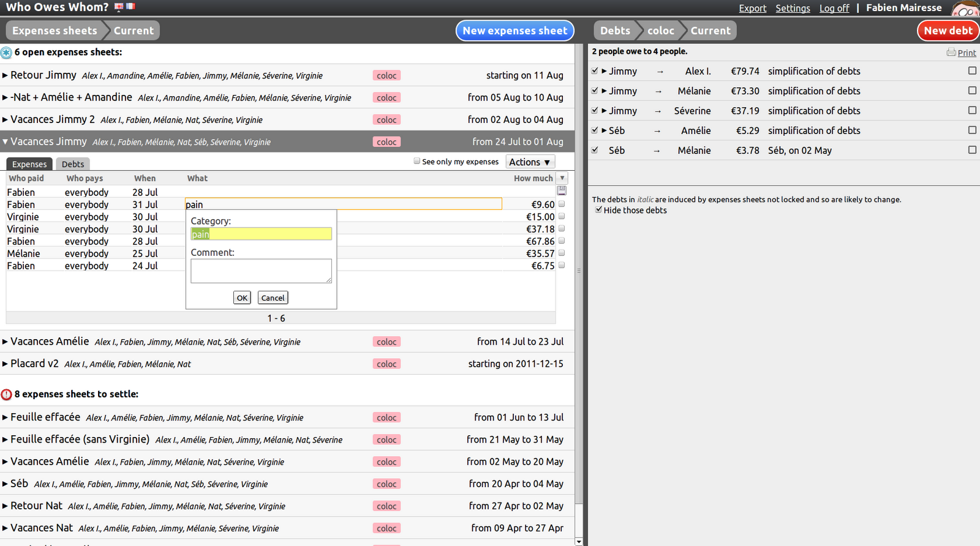Expand Vacances Amélie sheet from 14 Jul

[x=5, y=342]
